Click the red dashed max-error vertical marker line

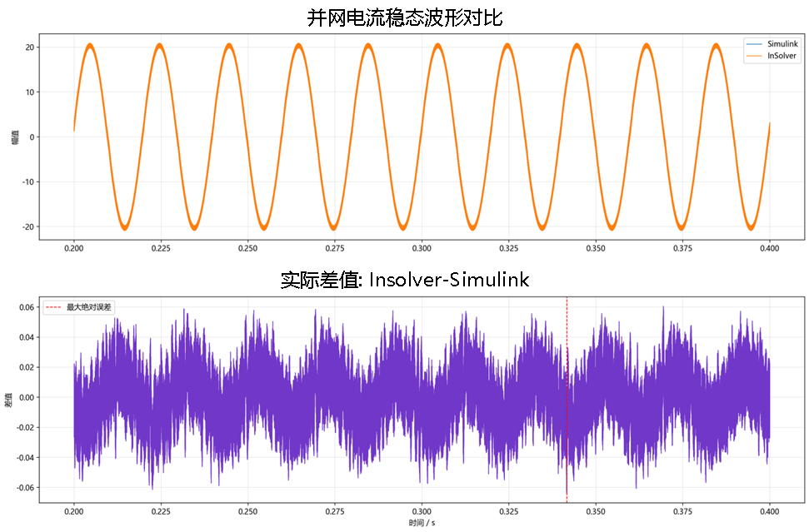coord(567,399)
